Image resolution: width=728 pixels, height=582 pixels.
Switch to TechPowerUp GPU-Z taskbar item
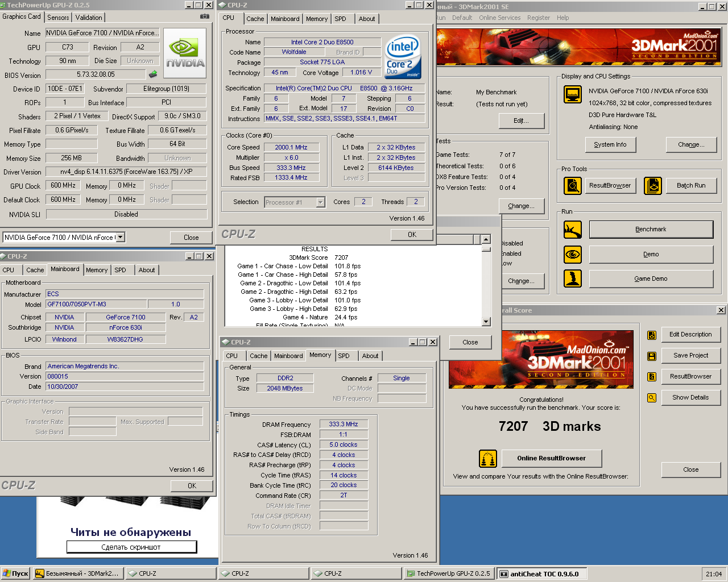coord(449,573)
